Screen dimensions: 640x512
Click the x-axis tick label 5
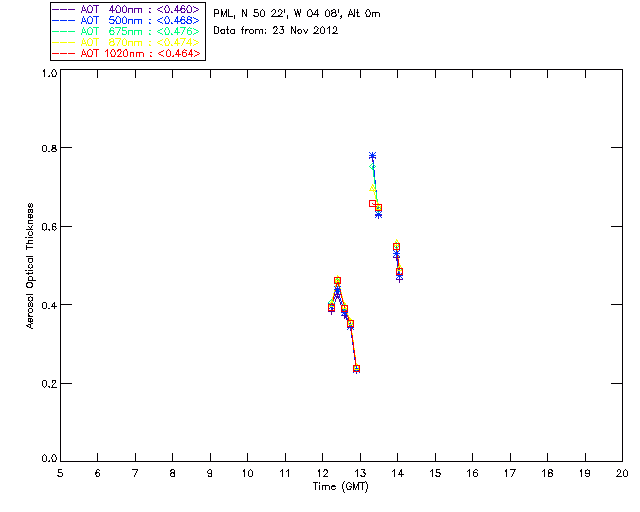point(60,473)
